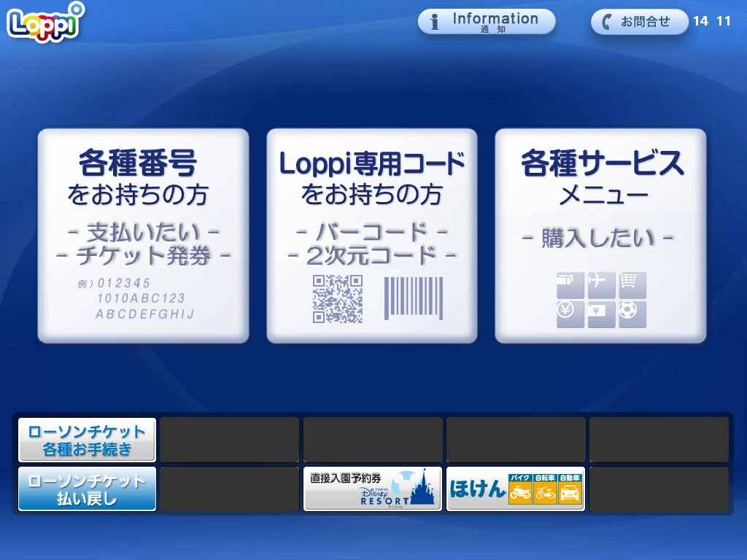Viewport: 747px width, 560px height.
Task: Select the barcode image
Action: click(413, 298)
